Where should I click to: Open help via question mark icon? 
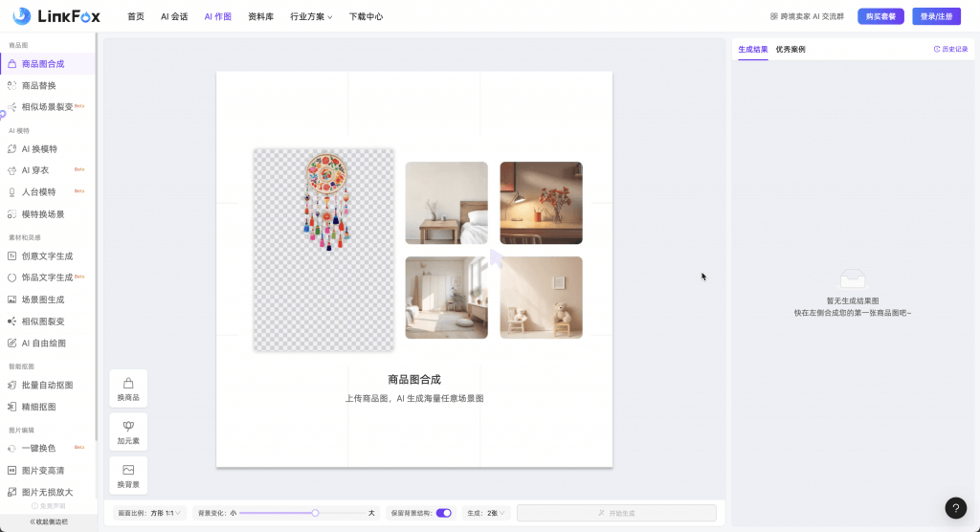point(955,508)
